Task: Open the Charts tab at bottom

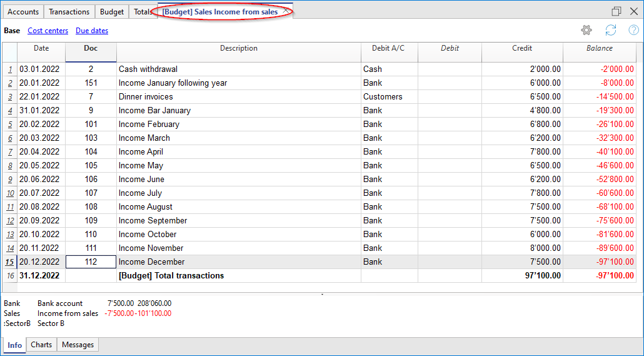Action: point(41,345)
